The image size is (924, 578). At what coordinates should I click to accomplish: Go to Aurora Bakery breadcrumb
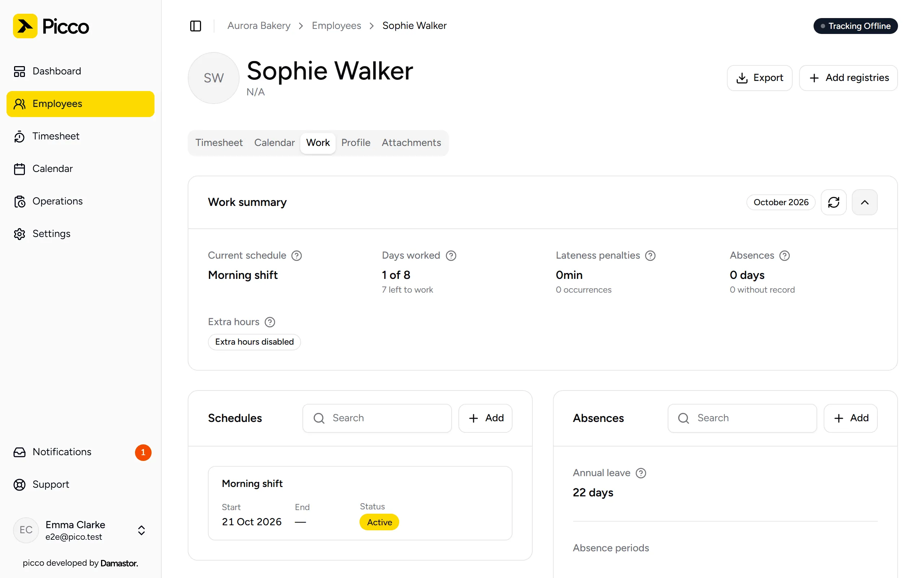[x=258, y=26]
